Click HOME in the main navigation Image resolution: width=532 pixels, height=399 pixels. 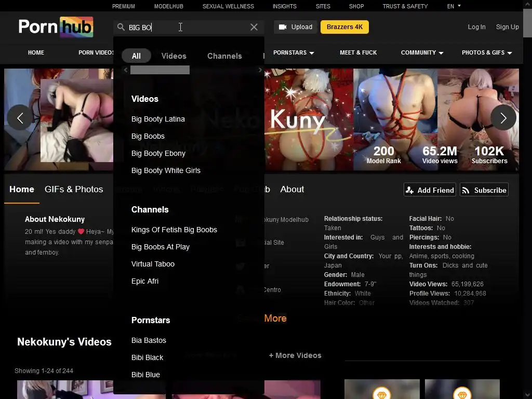click(x=36, y=52)
